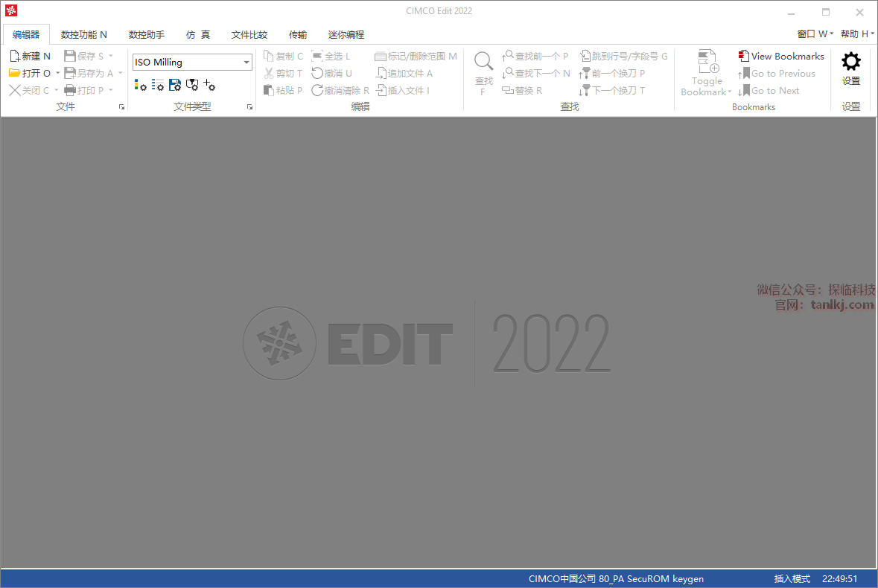The width and height of the screenshot is (878, 588).
Task: Switch to the 数控助手 tab
Action: click(x=147, y=35)
